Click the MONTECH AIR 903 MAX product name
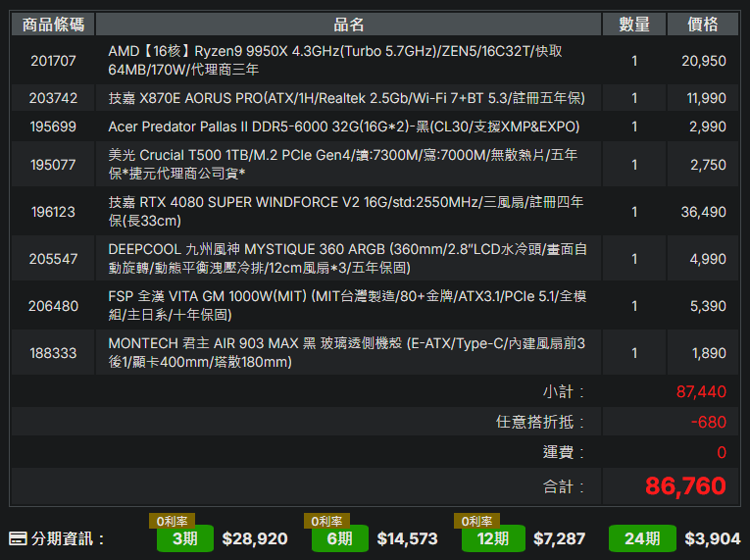 pos(346,352)
